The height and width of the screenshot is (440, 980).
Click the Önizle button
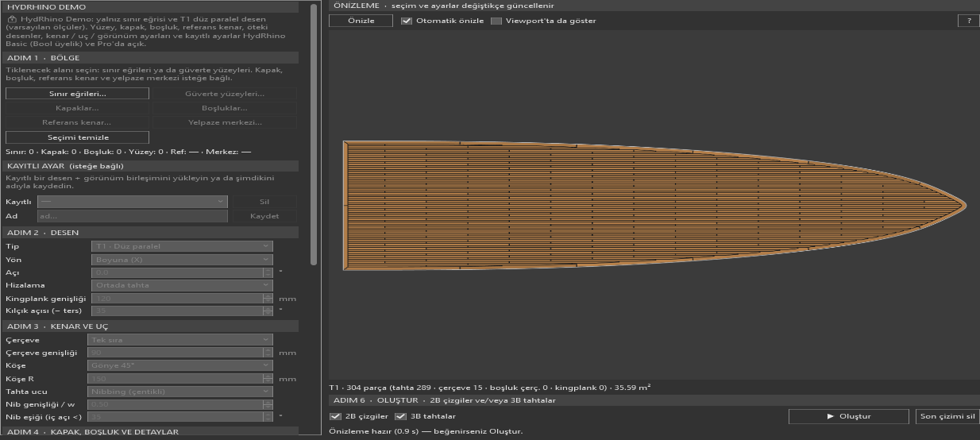tap(361, 21)
